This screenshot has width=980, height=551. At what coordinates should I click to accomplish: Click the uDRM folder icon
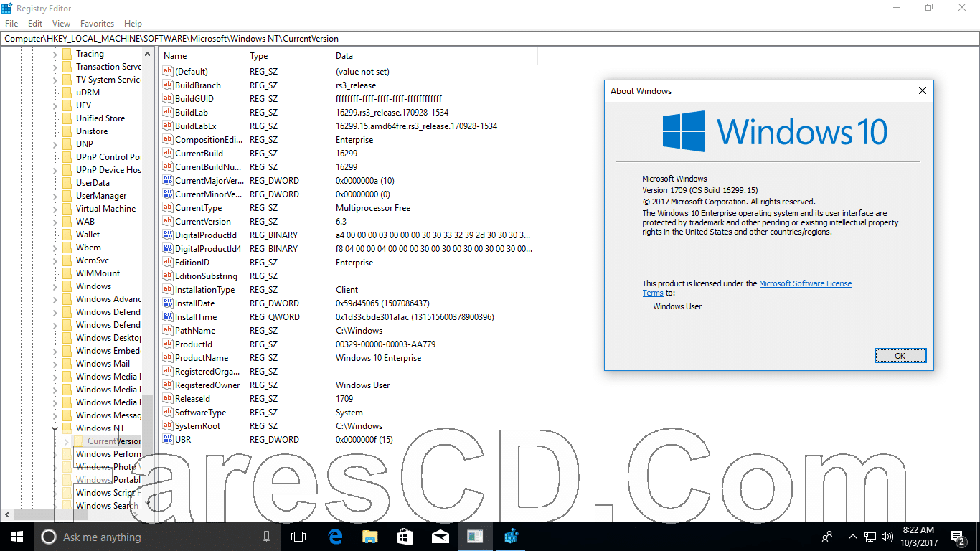(x=67, y=93)
